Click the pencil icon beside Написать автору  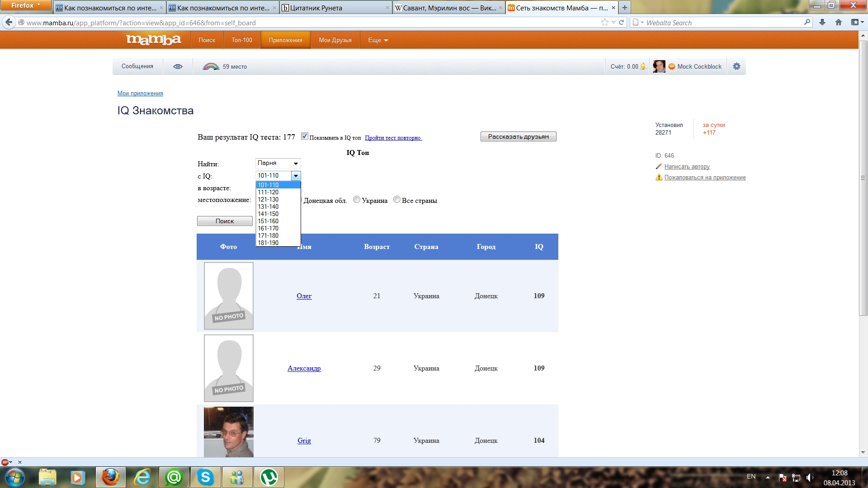pyautogui.click(x=659, y=166)
